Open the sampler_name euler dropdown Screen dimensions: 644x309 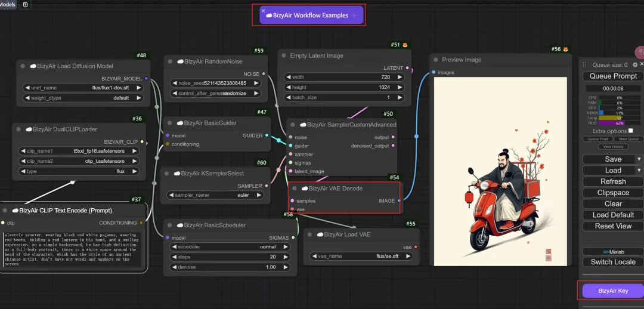(216, 195)
